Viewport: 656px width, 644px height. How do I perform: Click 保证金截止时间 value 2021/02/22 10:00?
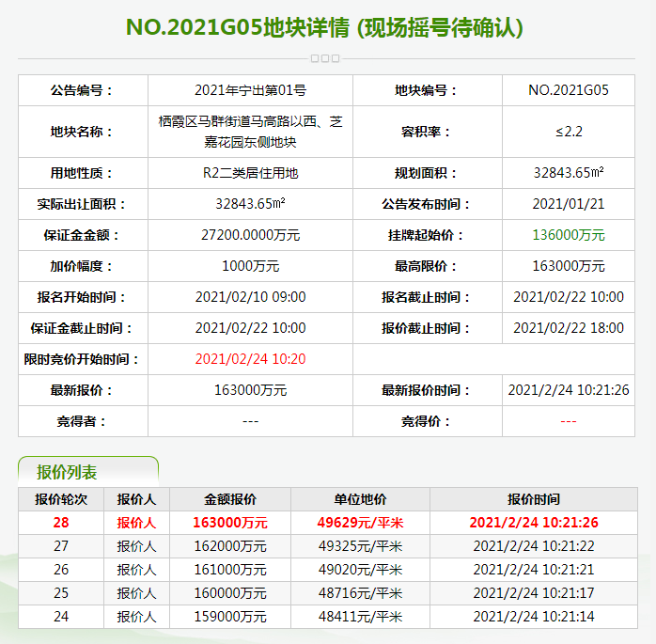click(250, 328)
